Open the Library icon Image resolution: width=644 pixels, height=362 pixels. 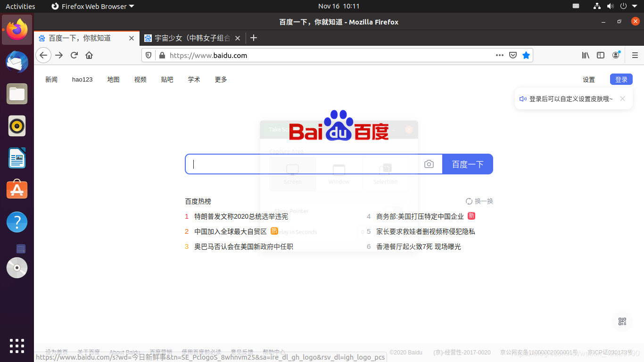click(x=586, y=55)
